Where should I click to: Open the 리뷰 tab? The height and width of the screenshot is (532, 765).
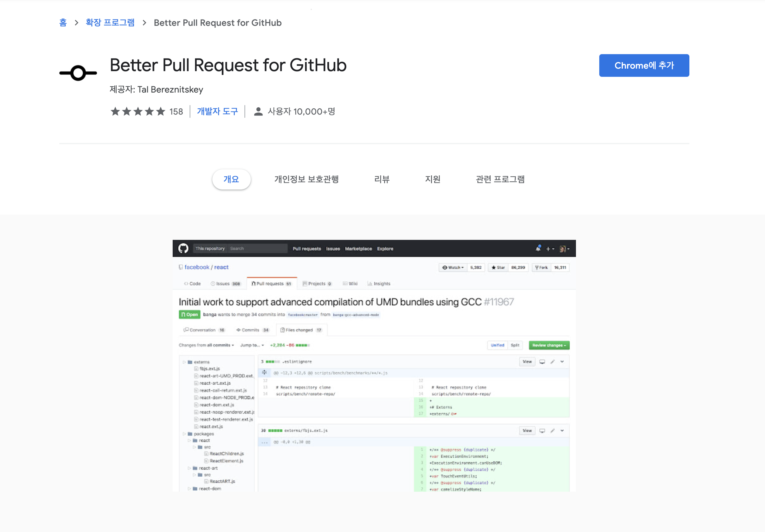coord(382,179)
